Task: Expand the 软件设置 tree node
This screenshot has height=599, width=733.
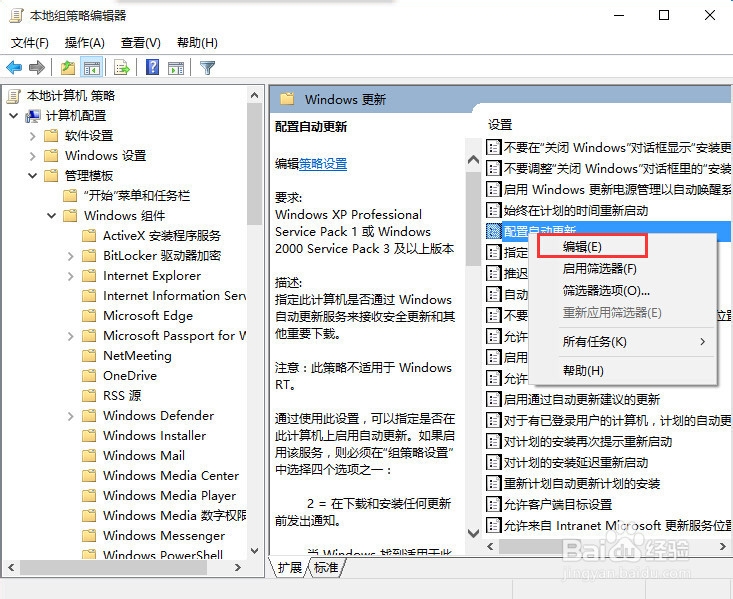Action: [x=32, y=136]
